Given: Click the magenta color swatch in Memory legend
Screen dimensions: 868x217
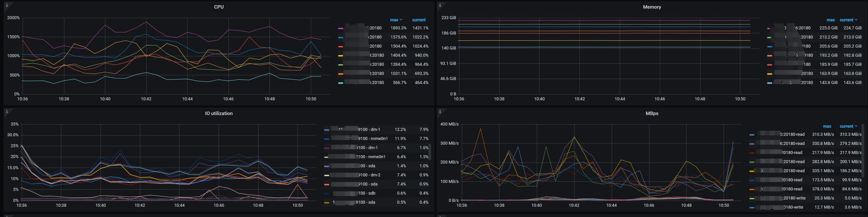Looking at the screenshot, I should [769, 28].
